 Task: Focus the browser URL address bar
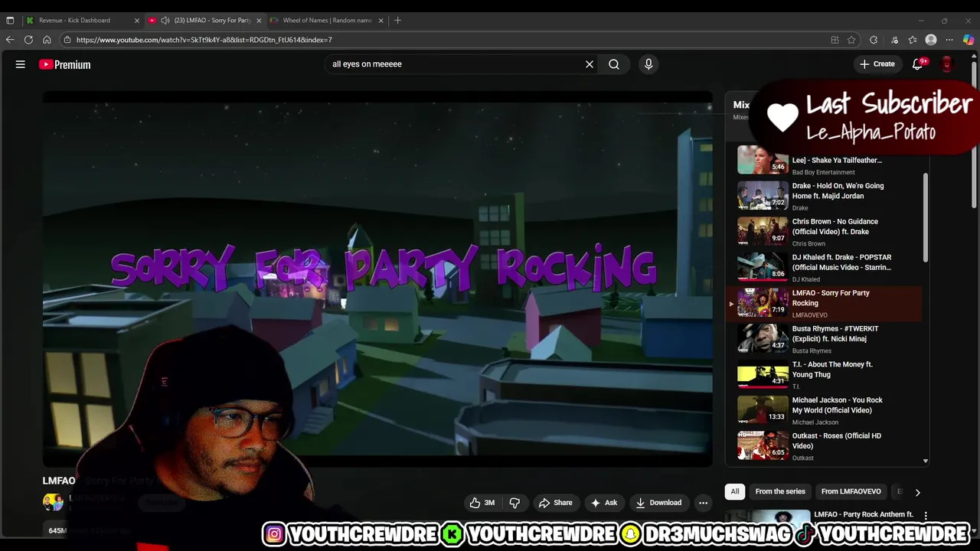pyautogui.click(x=452, y=40)
